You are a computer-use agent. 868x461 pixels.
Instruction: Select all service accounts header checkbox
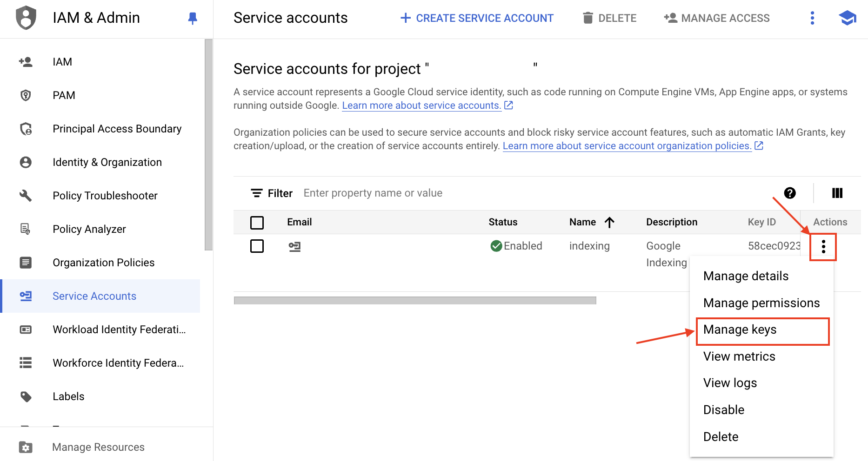257,223
